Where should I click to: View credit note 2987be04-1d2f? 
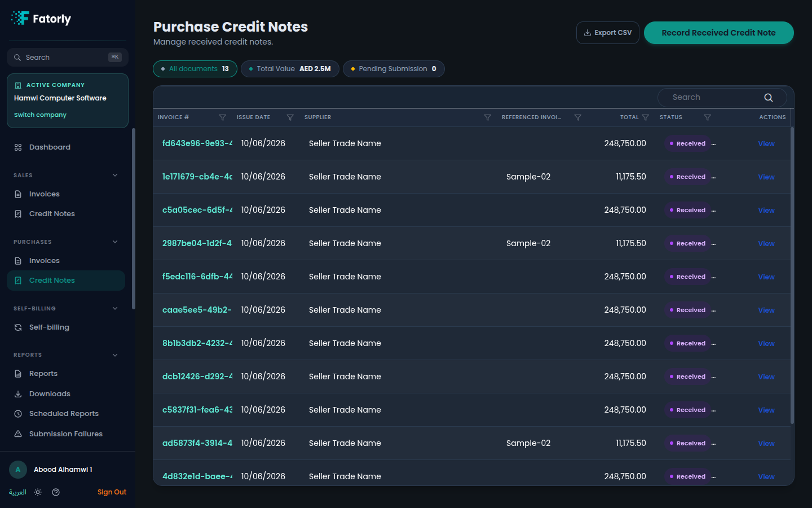tap(766, 244)
